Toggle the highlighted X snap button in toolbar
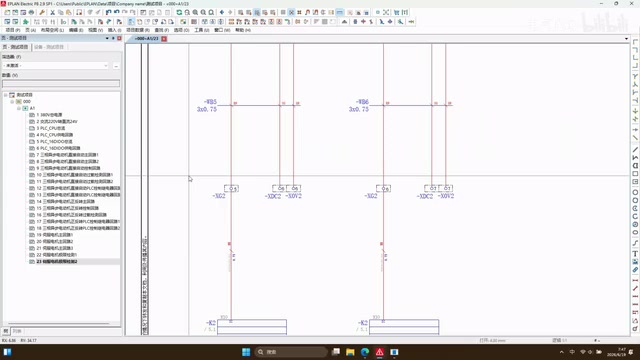 tap(291, 13)
